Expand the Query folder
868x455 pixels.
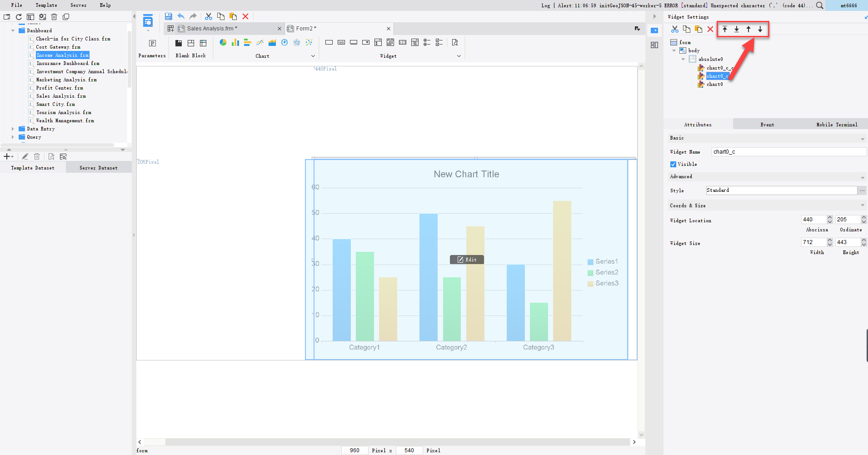[x=13, y=137]
